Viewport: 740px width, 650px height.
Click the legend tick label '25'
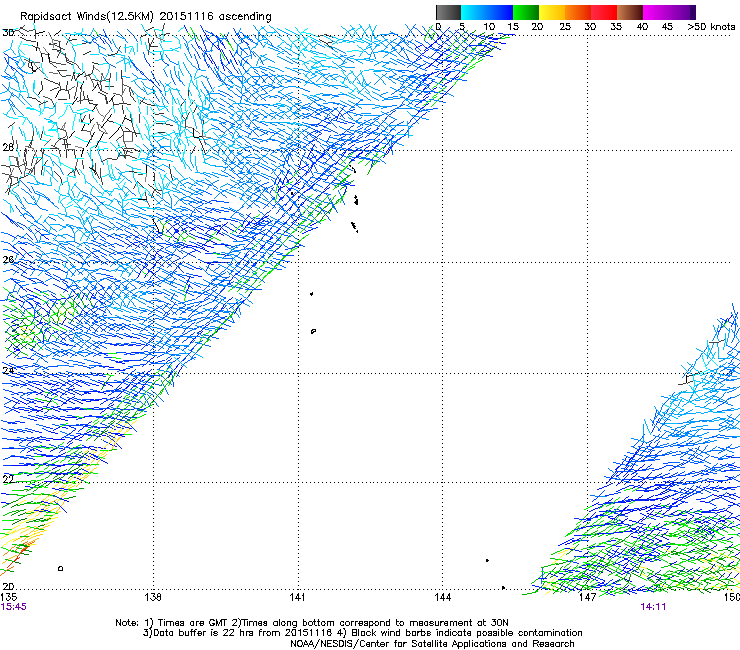pyautogui.click(x=565, y=27)
